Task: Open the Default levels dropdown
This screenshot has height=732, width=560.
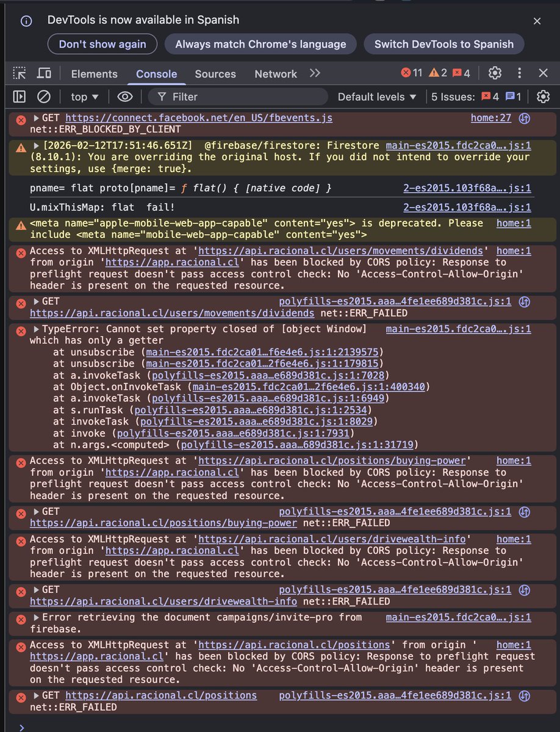Action: pos(377,96)
